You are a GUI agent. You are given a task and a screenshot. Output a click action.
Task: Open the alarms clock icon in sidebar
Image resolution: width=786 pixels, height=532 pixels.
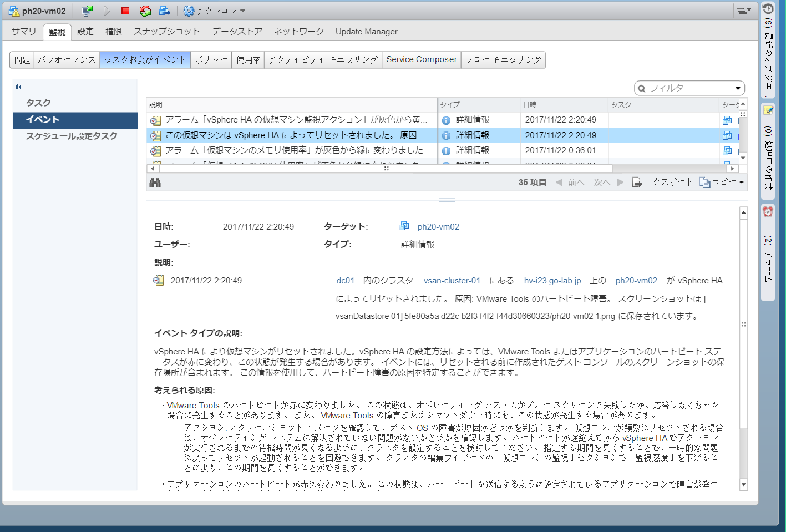[768, 211]
